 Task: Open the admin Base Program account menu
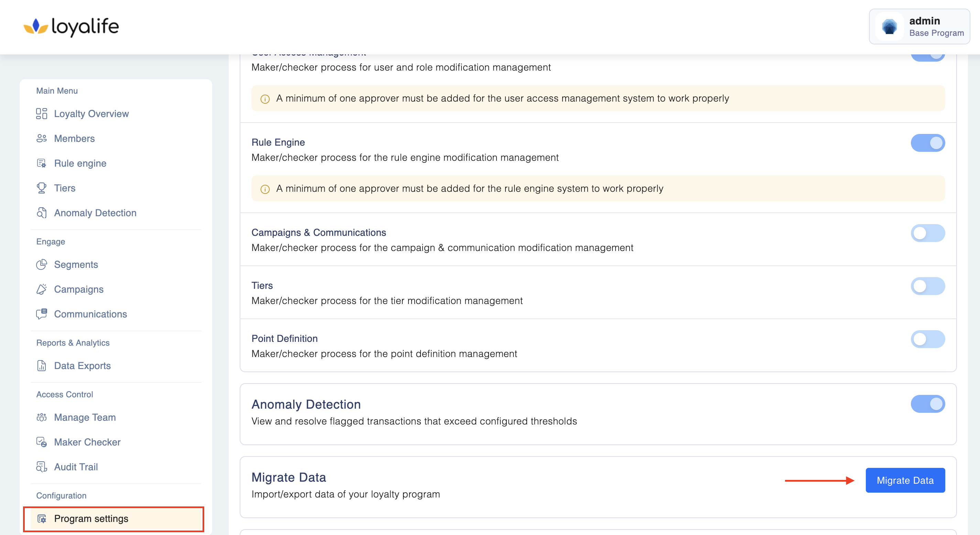coord(919,27)
